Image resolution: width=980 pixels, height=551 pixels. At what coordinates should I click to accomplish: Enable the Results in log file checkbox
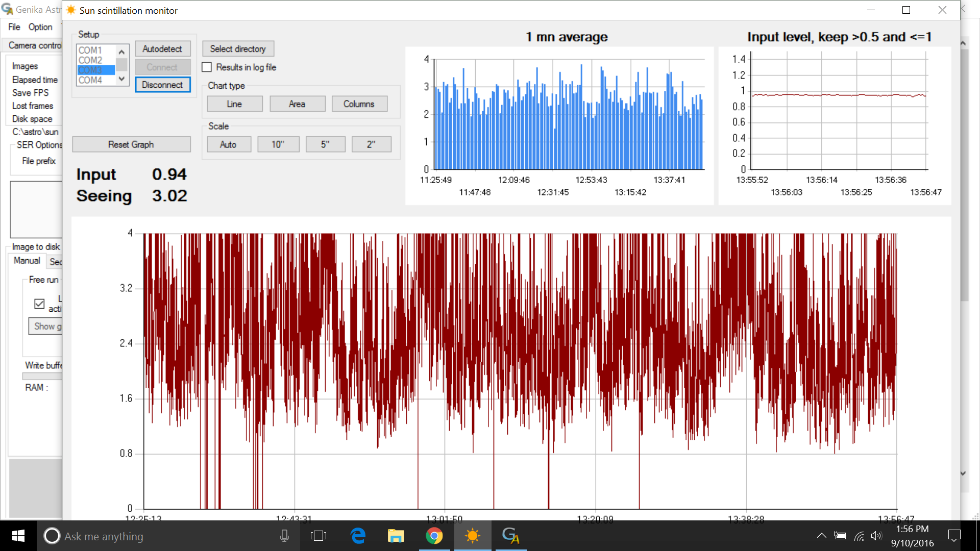(x=207, y=67)
